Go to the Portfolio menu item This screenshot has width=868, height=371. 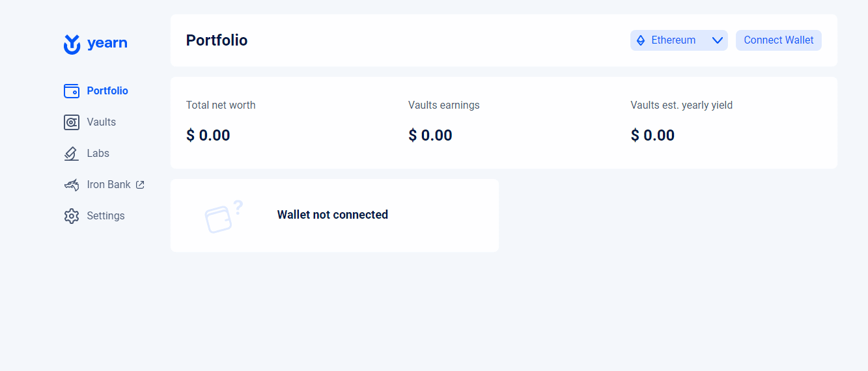(96, 91)
